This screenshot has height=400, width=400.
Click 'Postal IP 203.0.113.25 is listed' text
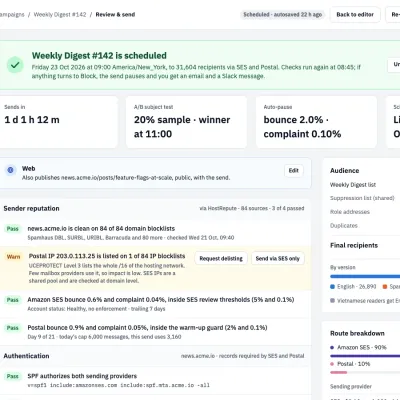pos(107,256)
